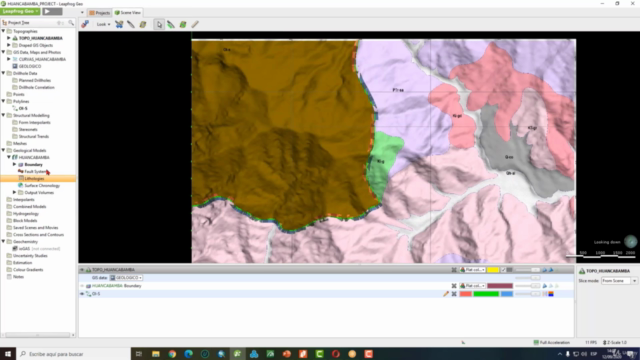The image size is (640, 360).
Task: Click the Edge browser taskbar icon
Action: 188,354
